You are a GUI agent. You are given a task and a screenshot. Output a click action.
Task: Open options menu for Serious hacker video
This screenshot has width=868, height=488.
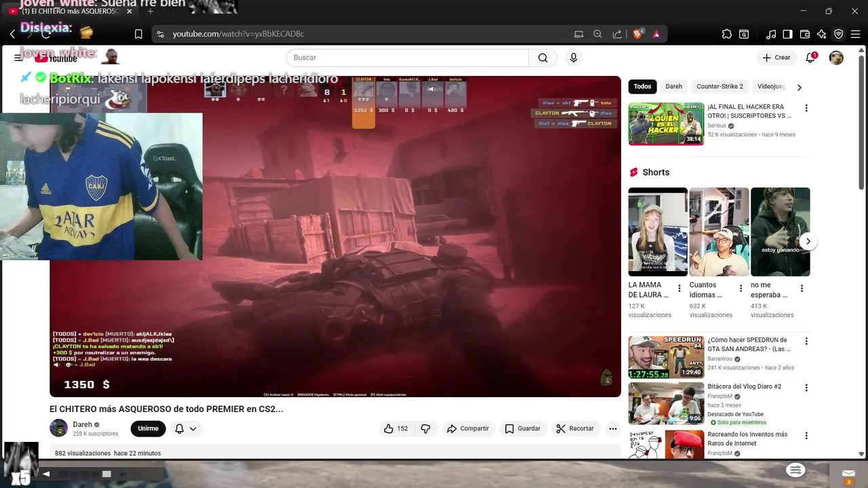pos(806,108)
